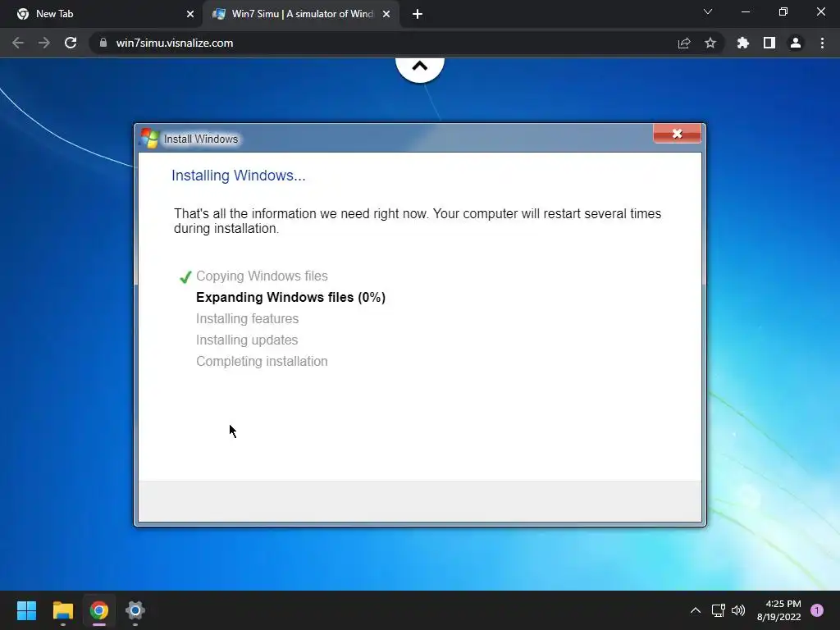Select 'Copying Windows files' step text

262,276
